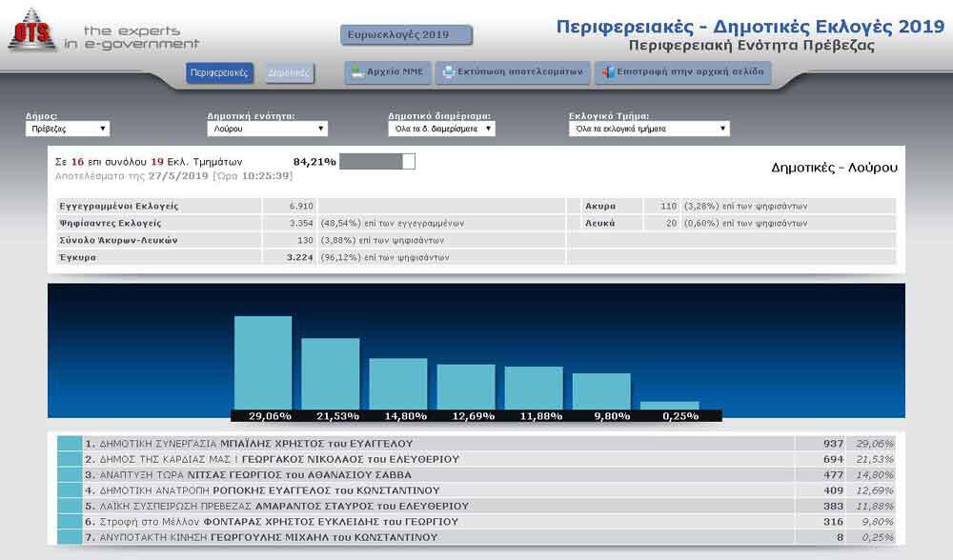Open the Ευρωεκλογές 2019 button
This screenshot has height=560, width=953.
[406, 35]
